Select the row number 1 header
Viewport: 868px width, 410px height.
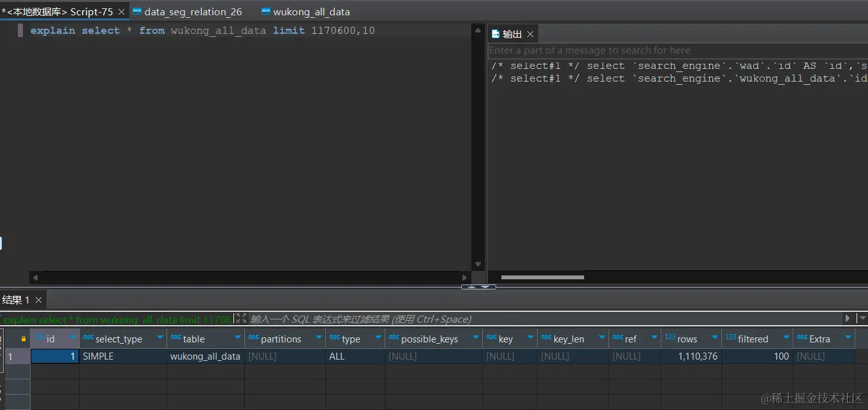tap(17, 356)
